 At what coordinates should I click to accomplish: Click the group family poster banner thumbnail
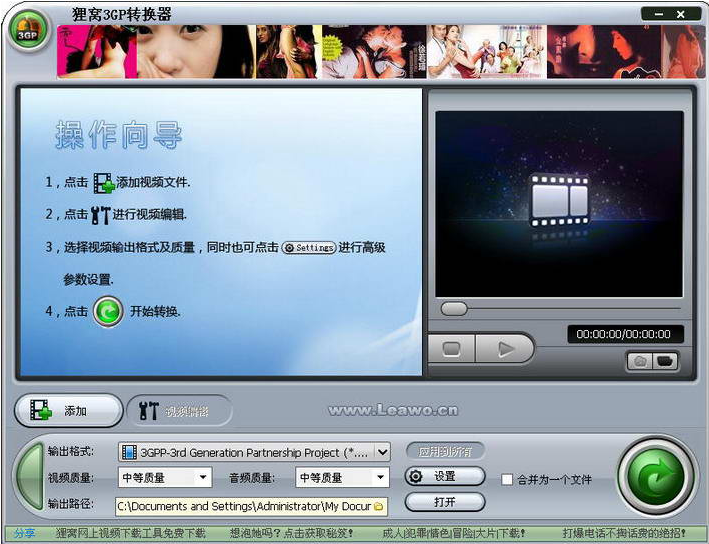click(x=487, y=52)
